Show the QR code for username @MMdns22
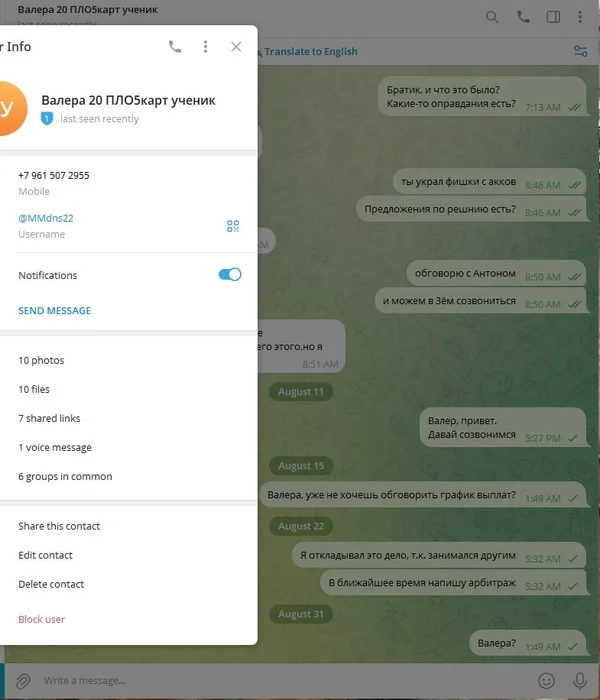Viewport: 600px width, 700px height. pyautogui.click(x=233, y=226)
